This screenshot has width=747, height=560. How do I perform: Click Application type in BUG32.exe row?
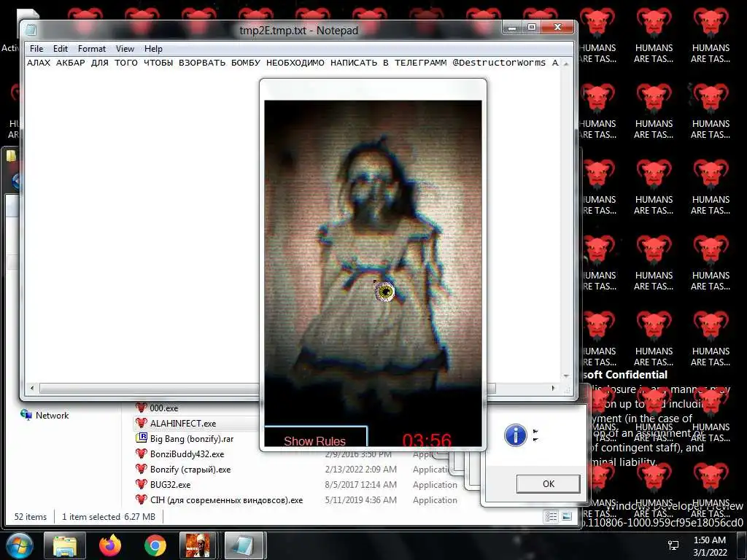click(x=435, y=484)
